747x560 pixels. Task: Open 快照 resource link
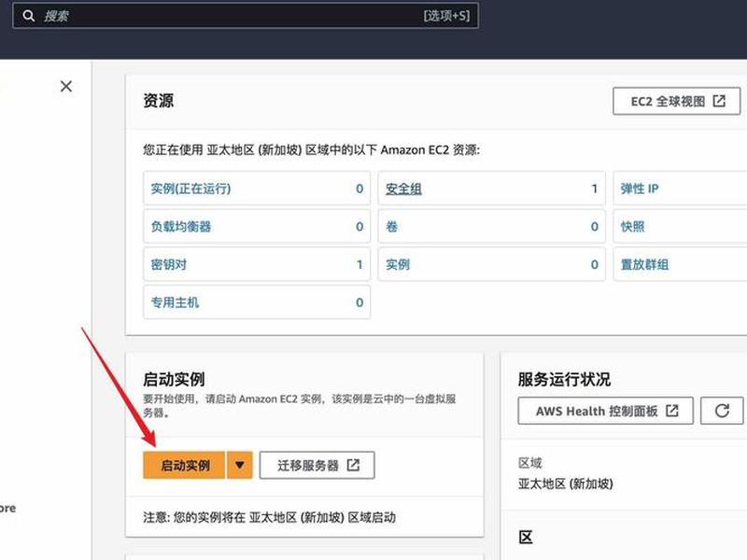[x=632, y=227]
